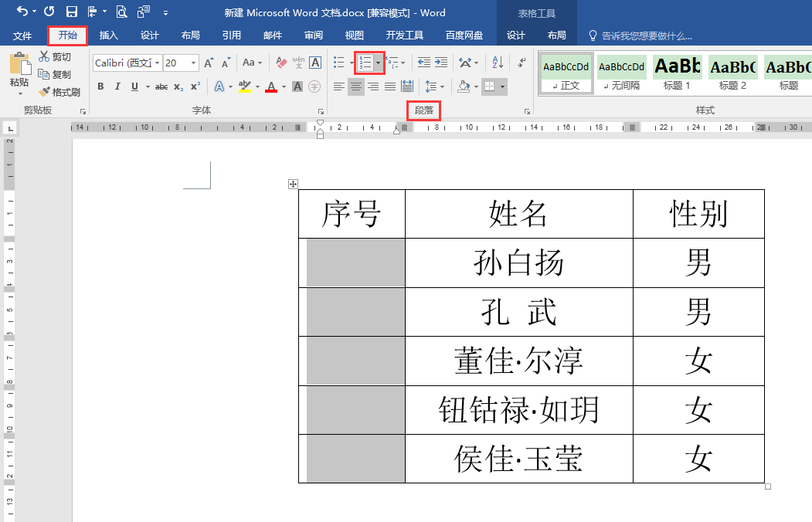The width and height of the screenshot is (812, 522).
Task: Click the Asian layout (chinese typography) icon
Action: point(465,63)
